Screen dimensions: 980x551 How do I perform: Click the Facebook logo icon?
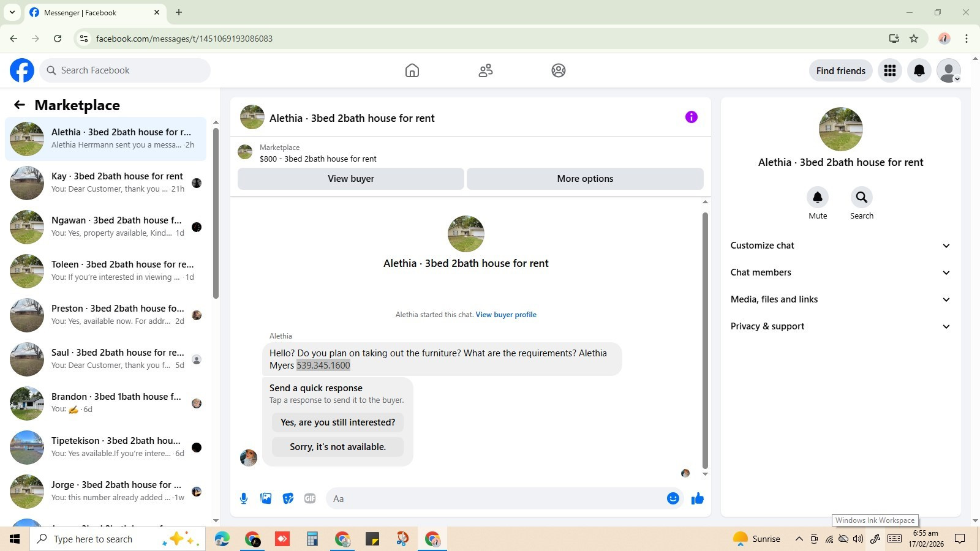pyautogui.click(x=22, y=70)
